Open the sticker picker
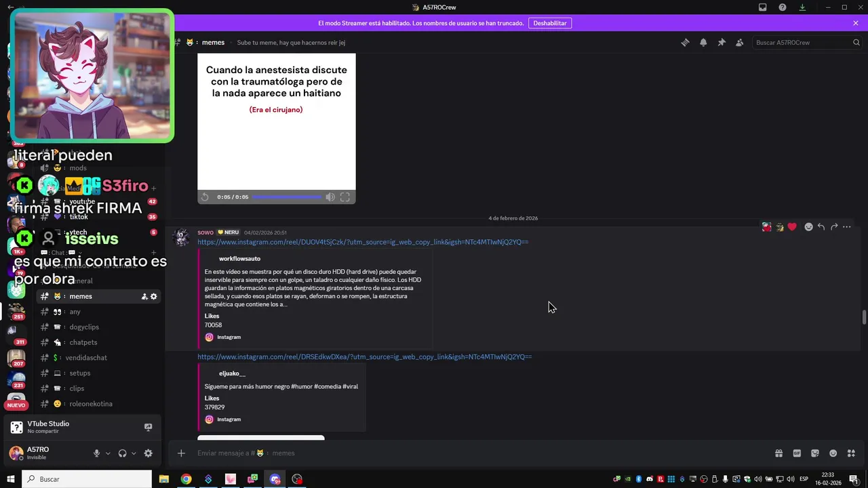868x488 pixels. point(815,453)
